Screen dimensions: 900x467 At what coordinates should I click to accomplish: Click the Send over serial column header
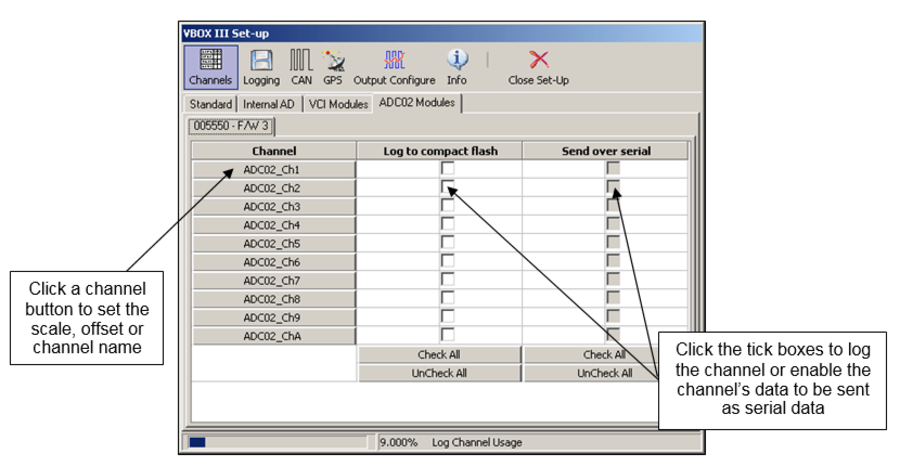pos(606,151)
